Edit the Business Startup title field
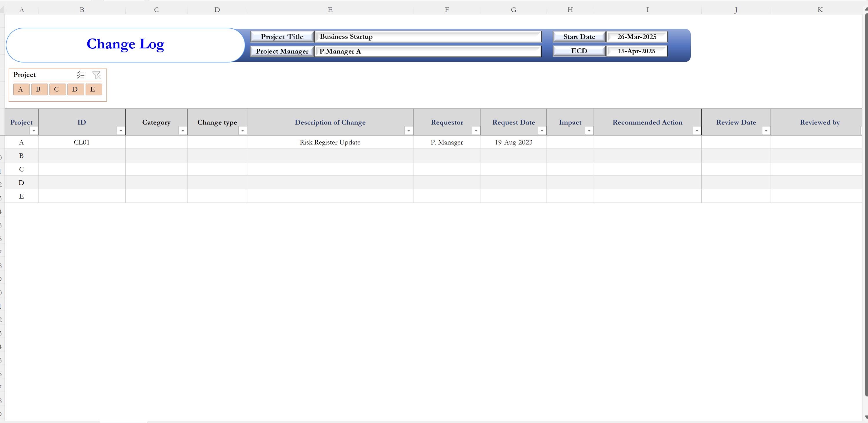 (x=428, y=37)
